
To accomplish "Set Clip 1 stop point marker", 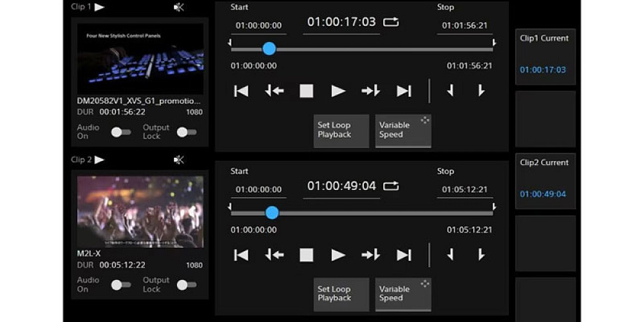I will (481, 91).
